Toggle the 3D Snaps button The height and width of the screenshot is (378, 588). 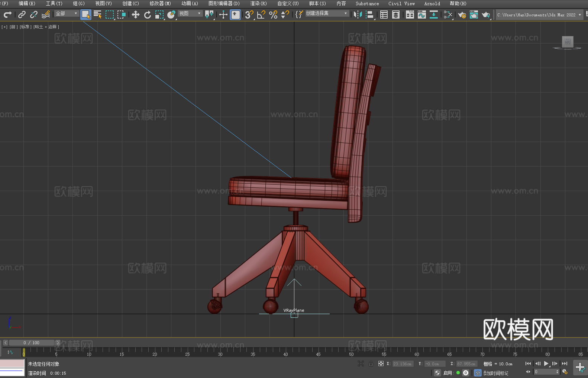[x=249, y=14]
